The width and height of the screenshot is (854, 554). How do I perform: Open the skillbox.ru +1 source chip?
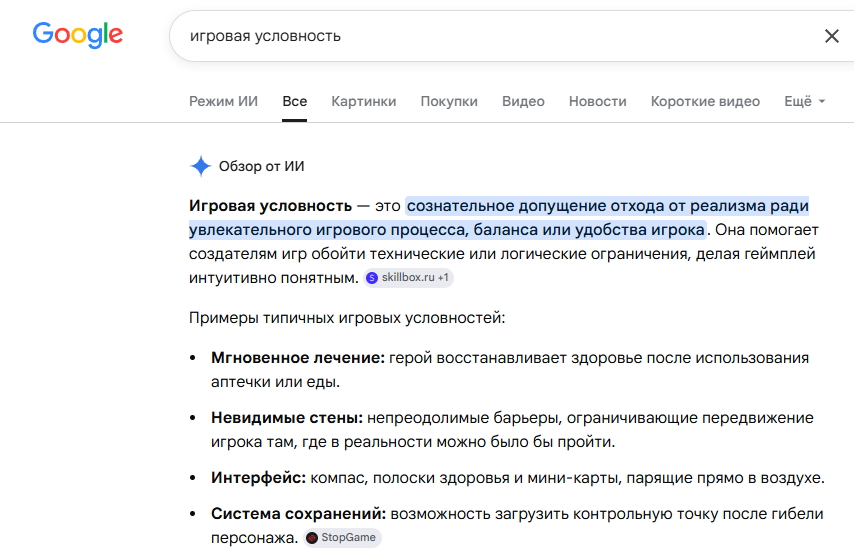408,278
